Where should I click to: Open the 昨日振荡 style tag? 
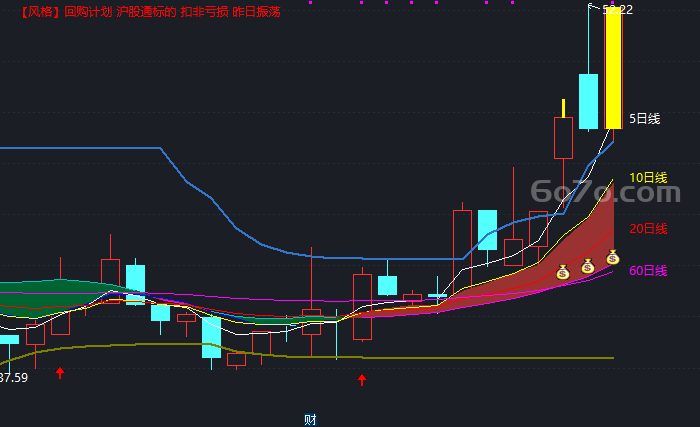click(256, 12)
